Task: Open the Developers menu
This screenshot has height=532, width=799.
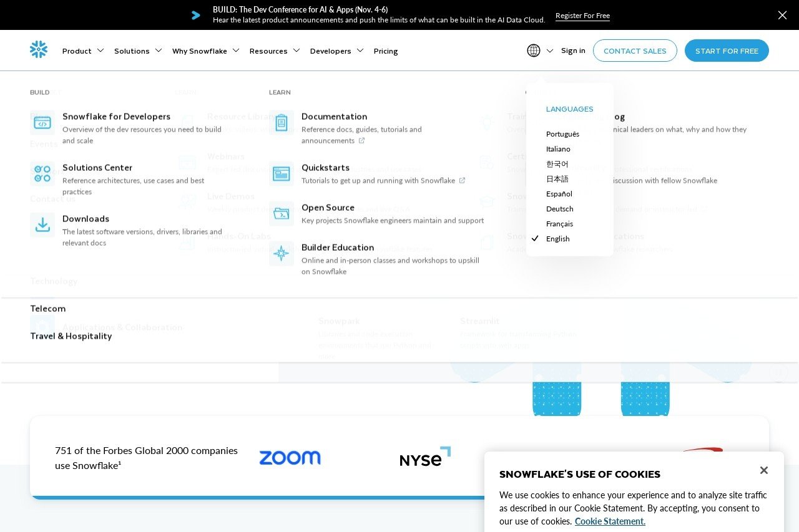Action: (x=330, y=51)
